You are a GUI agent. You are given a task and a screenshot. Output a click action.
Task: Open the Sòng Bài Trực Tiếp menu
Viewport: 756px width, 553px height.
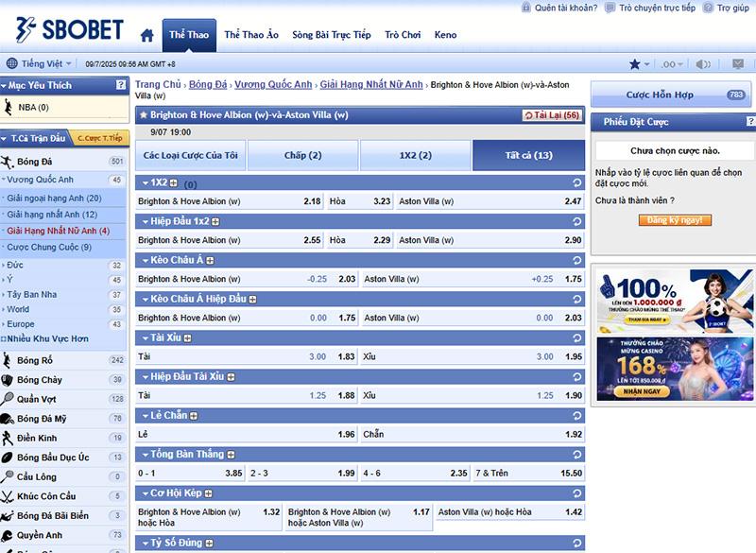tap(331, 35)
